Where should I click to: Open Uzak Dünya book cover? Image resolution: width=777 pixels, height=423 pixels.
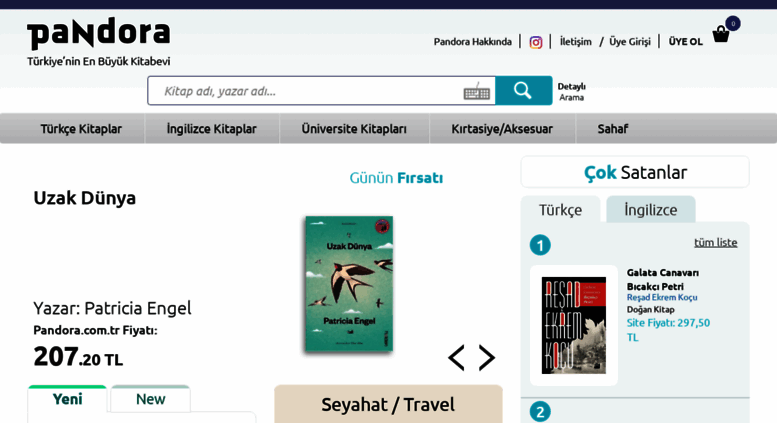pyautogui.click(x=349, y=283)
